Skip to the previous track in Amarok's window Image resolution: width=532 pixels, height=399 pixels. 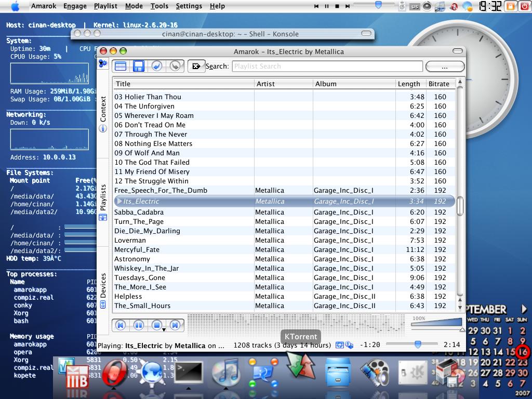[x=120, y=325]
